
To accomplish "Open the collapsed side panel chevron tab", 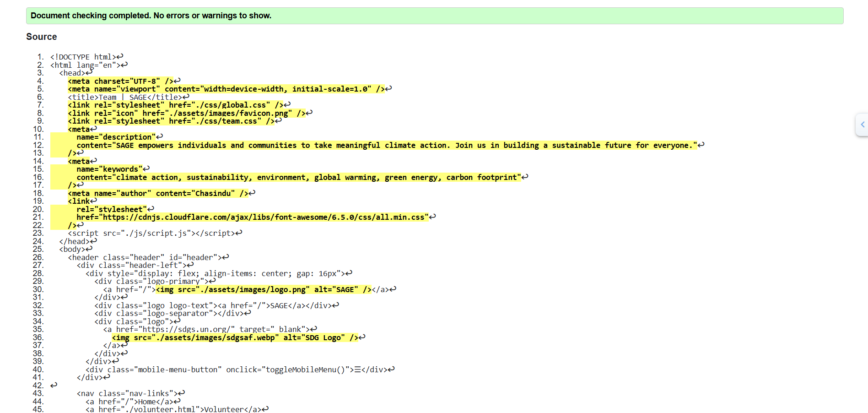I will coord(862,125).
